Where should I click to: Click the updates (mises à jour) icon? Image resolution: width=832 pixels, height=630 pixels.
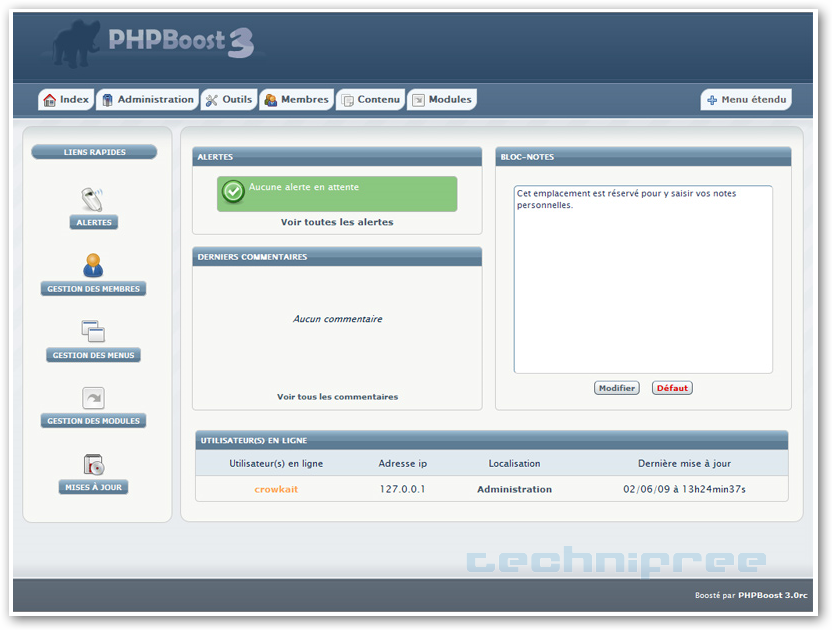click(93, 464)
